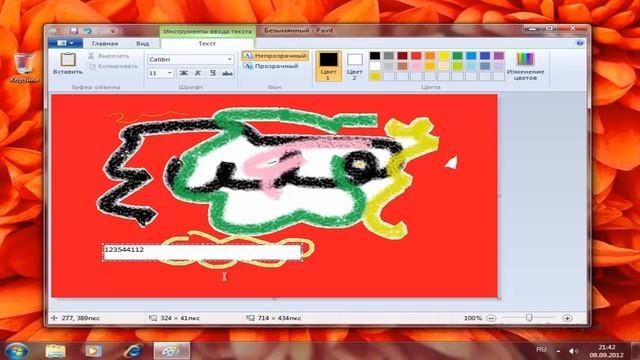Click Вырезать cut button
This screenshot has height=360, width=640.
[x=109, y=56]
